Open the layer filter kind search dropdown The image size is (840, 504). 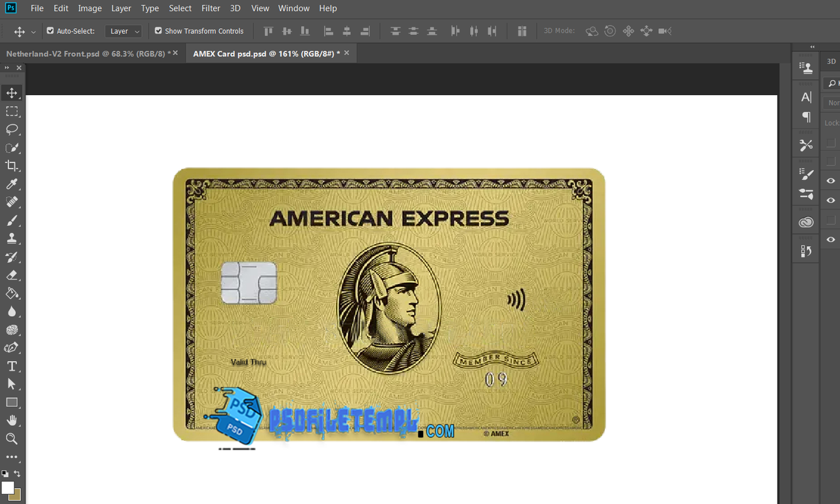point(831,83)
